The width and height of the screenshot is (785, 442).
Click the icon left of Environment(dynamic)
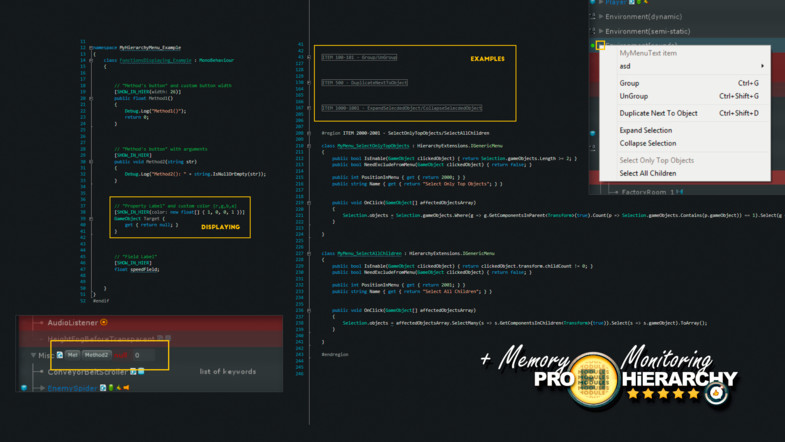pos(593,17)
